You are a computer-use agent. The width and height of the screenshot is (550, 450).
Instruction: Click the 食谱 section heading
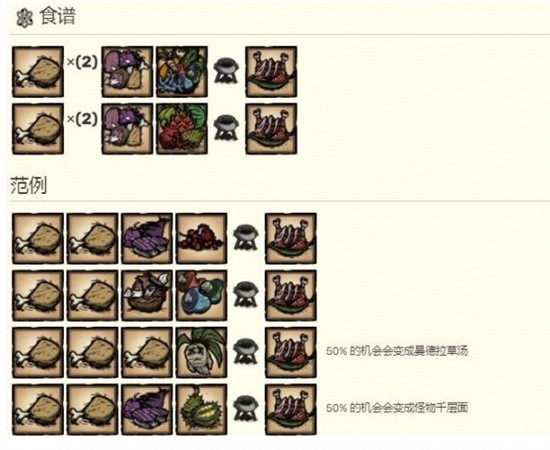click(58, 16)
